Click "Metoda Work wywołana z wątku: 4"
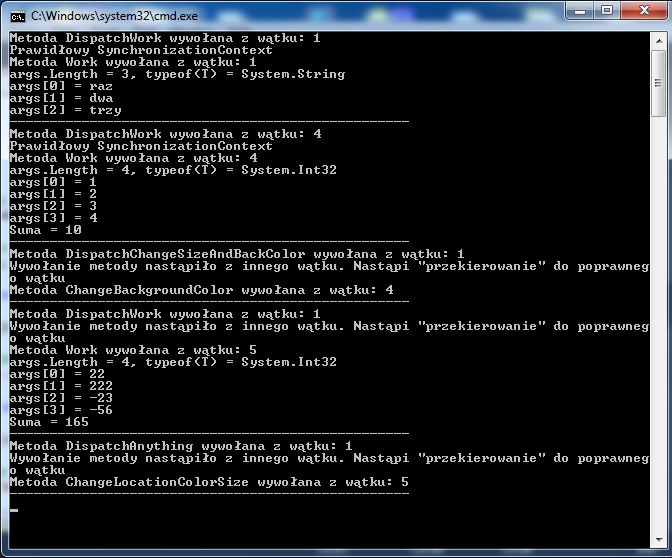The height and width of the screenshot is (558, 672). (133, 158)
